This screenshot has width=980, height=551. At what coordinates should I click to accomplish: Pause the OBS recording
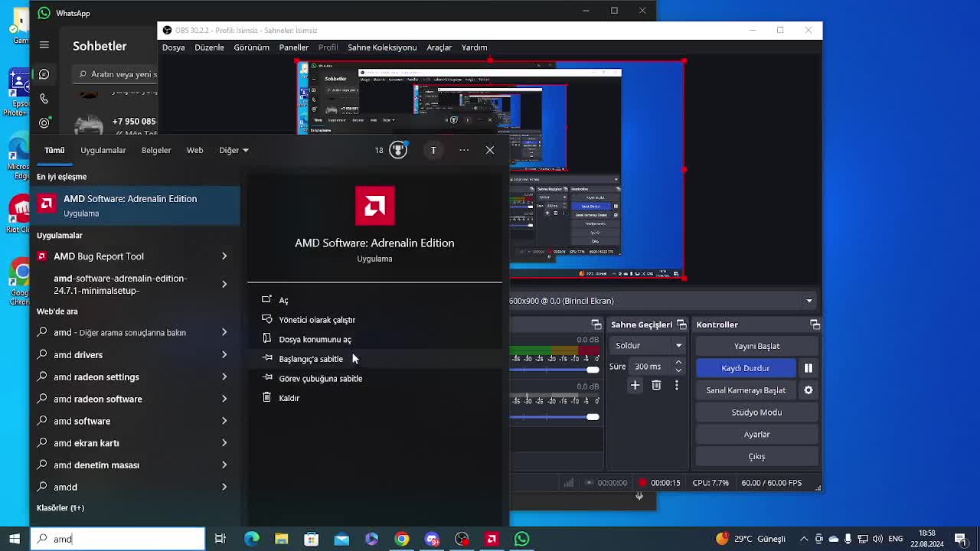[808, 368]
